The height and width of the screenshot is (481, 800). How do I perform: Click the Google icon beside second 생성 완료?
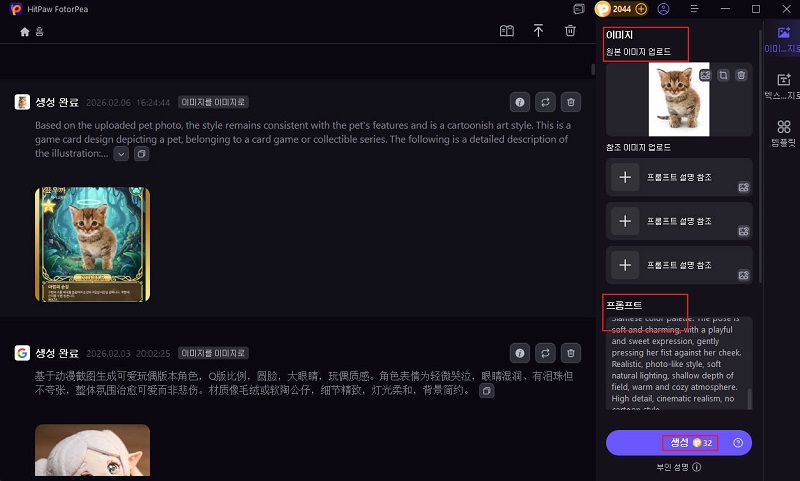tap(22, 353)
